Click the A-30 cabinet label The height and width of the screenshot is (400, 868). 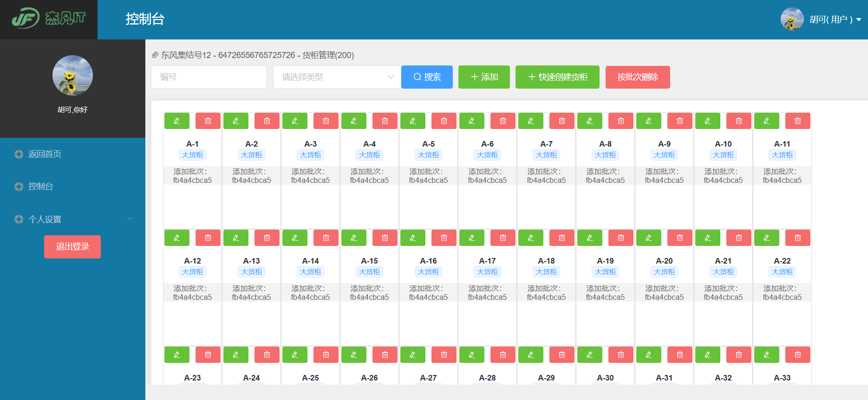pyautogui.click(x=605, y=378)
